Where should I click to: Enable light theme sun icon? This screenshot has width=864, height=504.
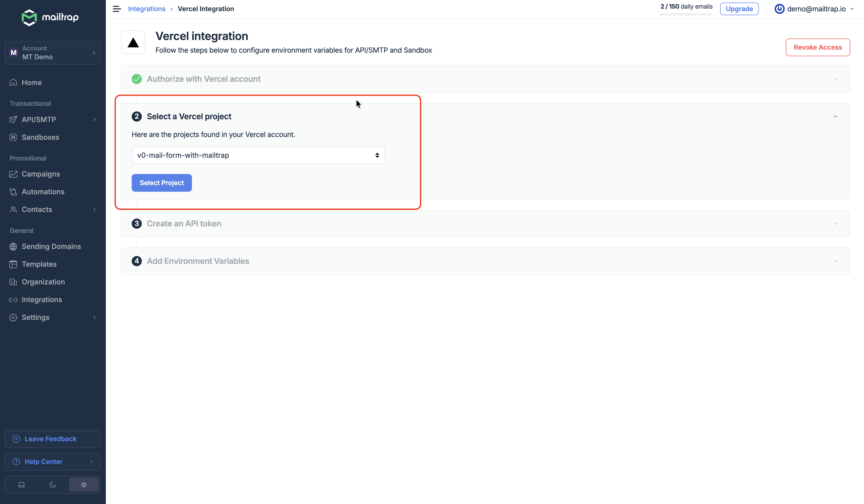tap(84, 484)
